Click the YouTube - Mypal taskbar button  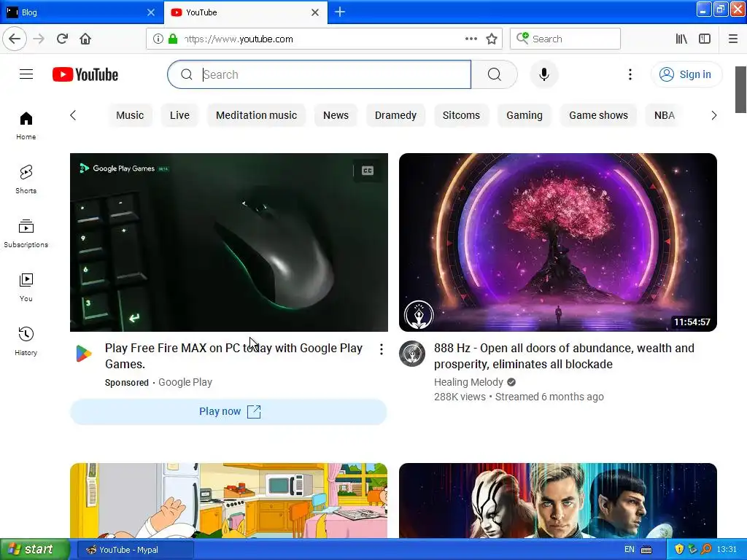135,550
